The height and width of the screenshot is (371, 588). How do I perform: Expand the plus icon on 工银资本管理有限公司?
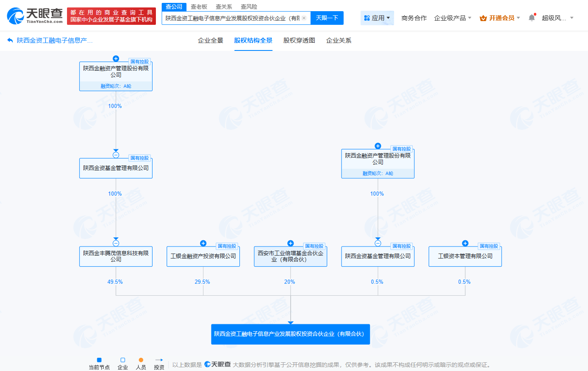point(465,243)
